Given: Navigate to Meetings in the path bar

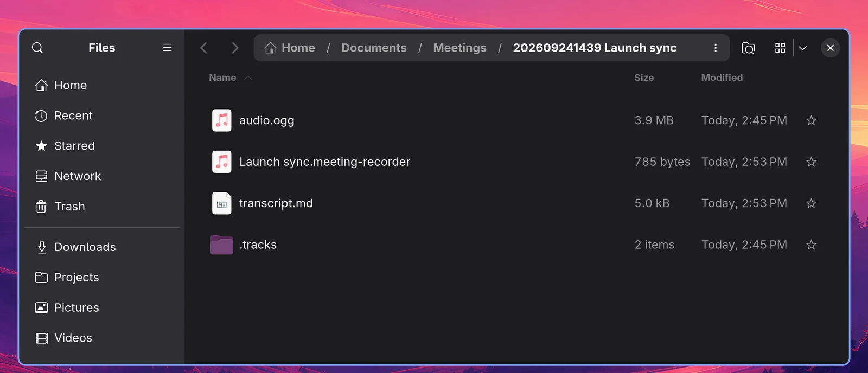Looking at the screenshot, I should pyautogui.click(x=459, y=48).
